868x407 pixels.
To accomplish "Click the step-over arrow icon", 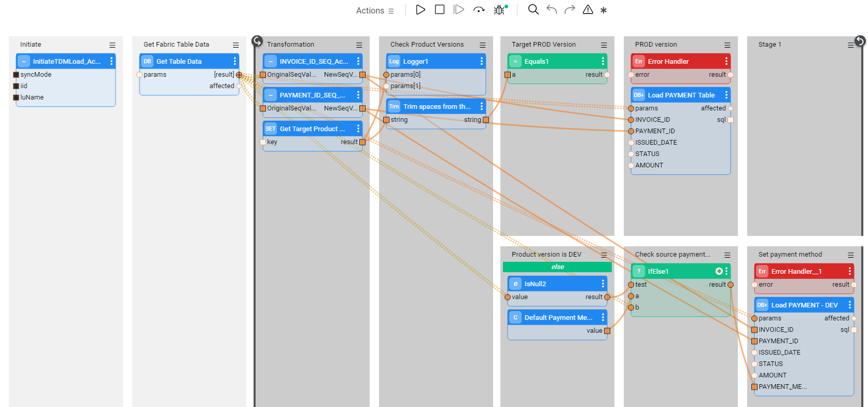I will pos(479,10).
